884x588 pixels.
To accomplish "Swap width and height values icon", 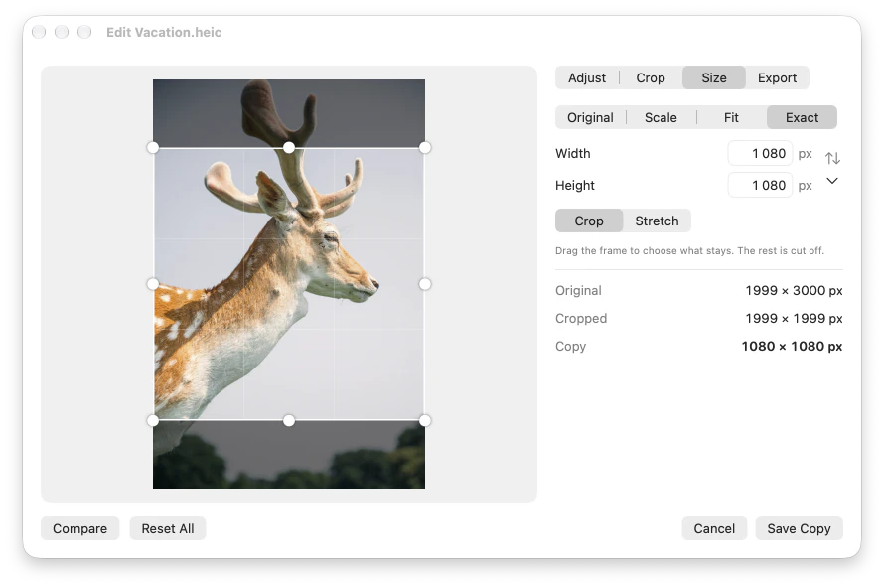I will [x=832, y=158].
